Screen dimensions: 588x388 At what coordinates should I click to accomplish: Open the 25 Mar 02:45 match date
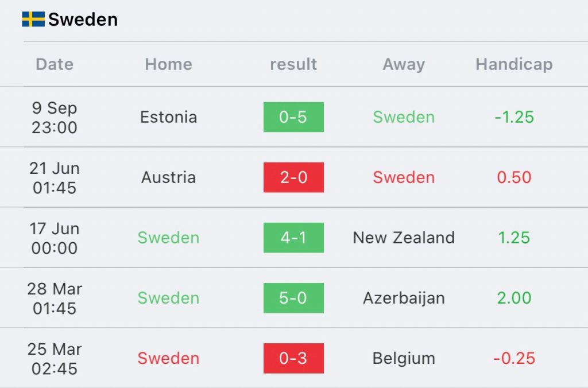click(x=55, y=359)
